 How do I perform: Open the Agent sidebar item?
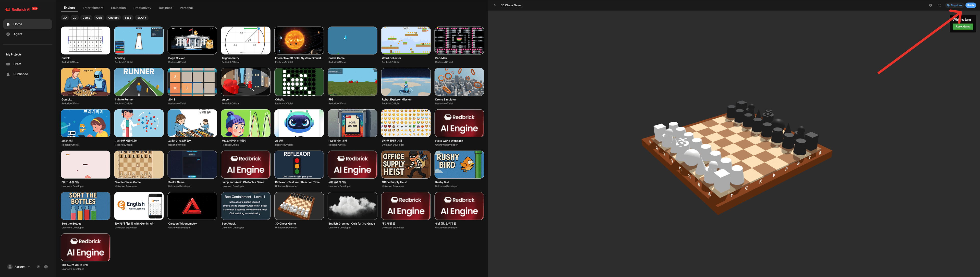tap(18, 34)
